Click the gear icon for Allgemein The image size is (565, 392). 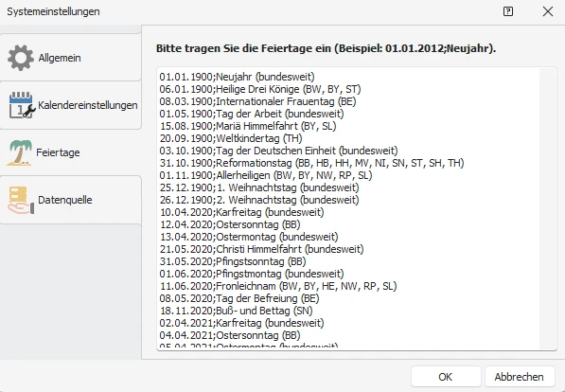tap(21, 58)
